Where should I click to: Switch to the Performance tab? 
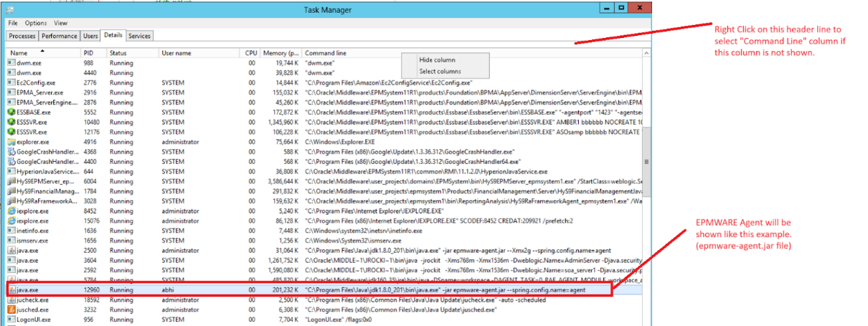pos(59,36)
